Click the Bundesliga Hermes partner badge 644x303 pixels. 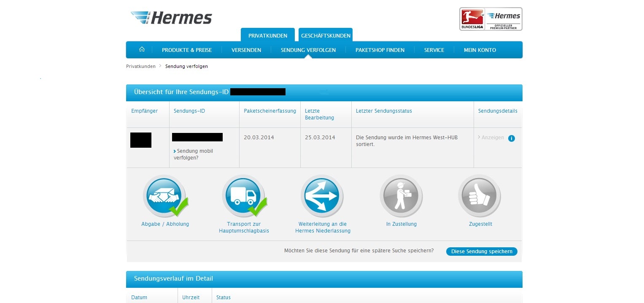[490, 19]
